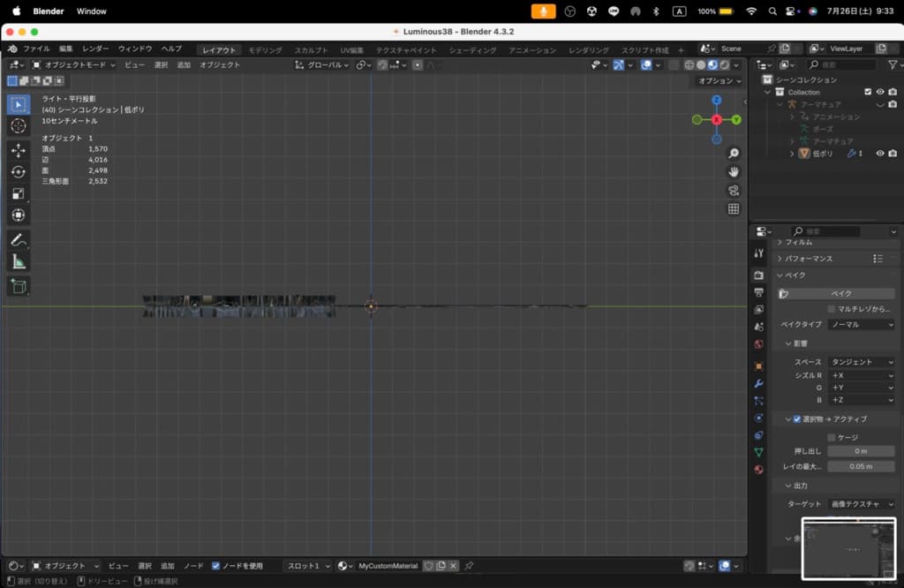This screenshot has width=904, height=588.
Task: Enable the ケージ checkbox
Action: (832, 437)
